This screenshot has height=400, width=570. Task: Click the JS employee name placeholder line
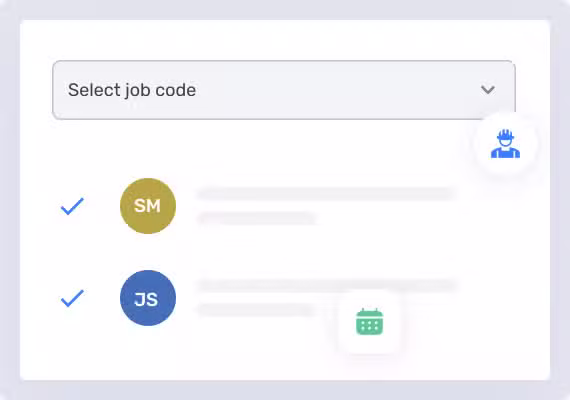tap(326, 285)
